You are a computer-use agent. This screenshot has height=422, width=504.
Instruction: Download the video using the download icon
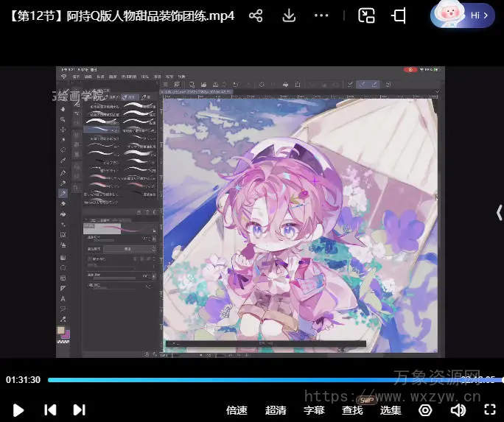click(289, 15)
